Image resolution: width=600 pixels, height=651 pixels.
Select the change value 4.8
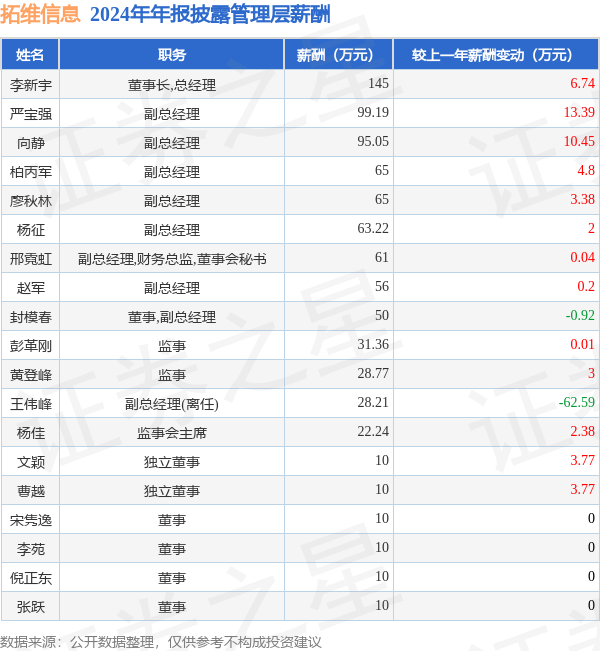point(586,171)
